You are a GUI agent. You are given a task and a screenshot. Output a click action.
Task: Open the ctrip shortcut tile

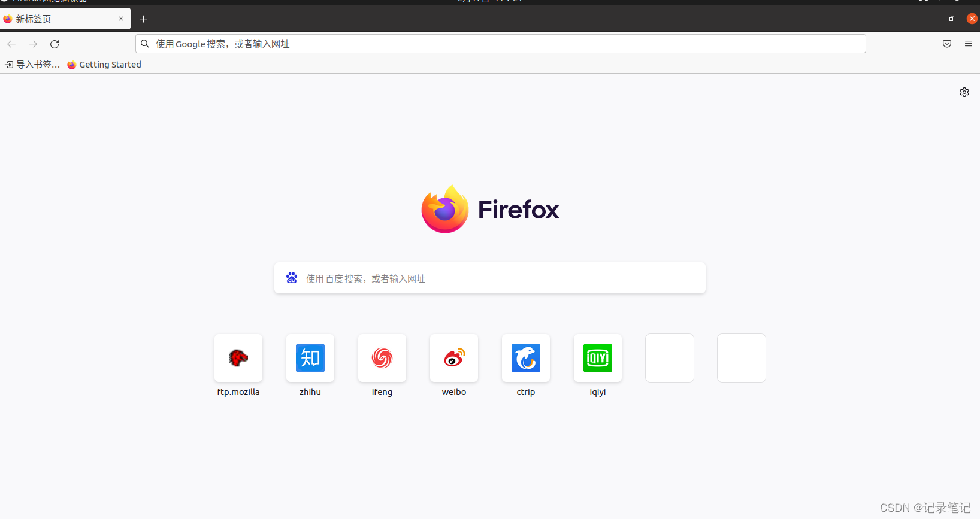(x=526, y=358)
